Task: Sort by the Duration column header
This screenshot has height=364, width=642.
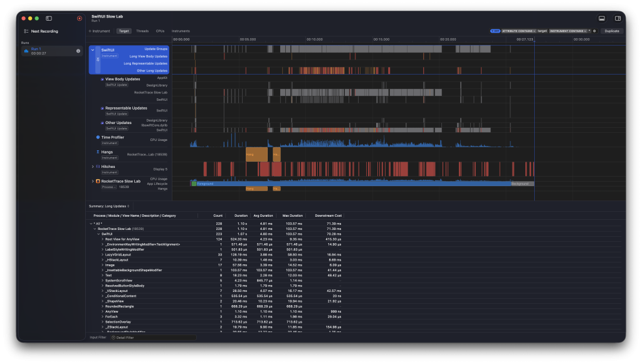Action: point(241,216)
